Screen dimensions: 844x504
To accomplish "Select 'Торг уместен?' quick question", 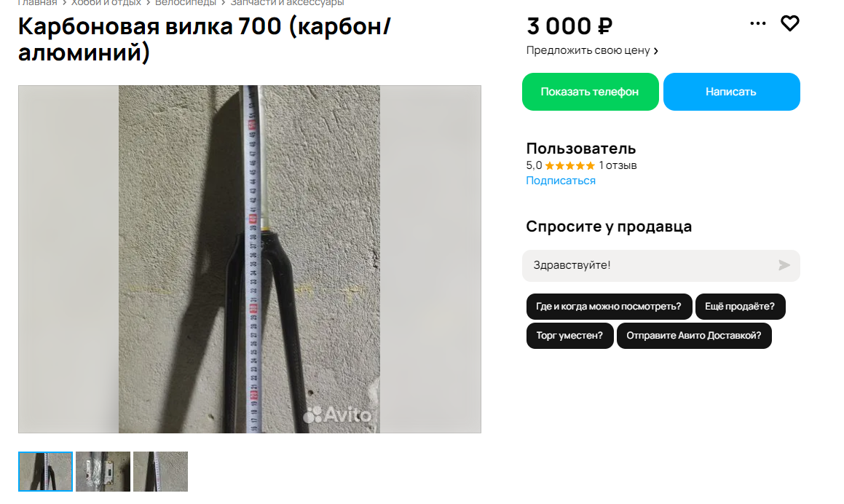I will point(569,336).
